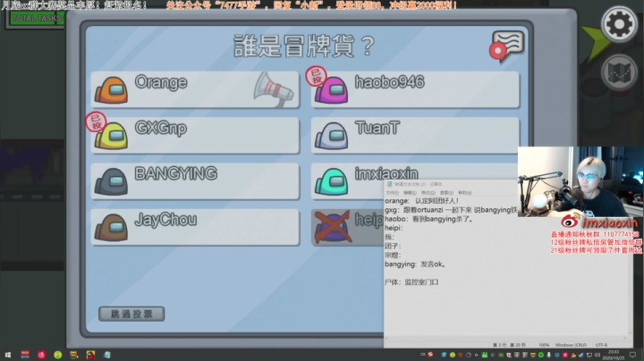Click the '誰是冒牌貨？' meeting title

pos(304,46)
